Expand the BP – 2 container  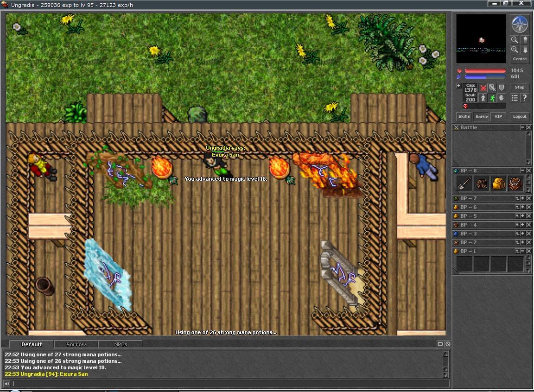(523, 243)
